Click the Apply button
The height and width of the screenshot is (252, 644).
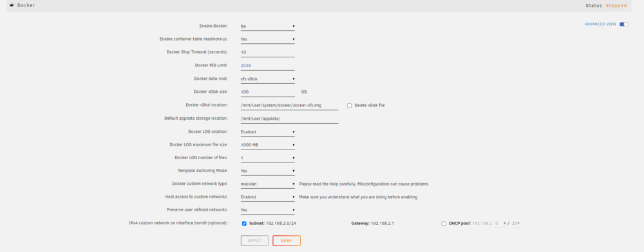(254, 240)
